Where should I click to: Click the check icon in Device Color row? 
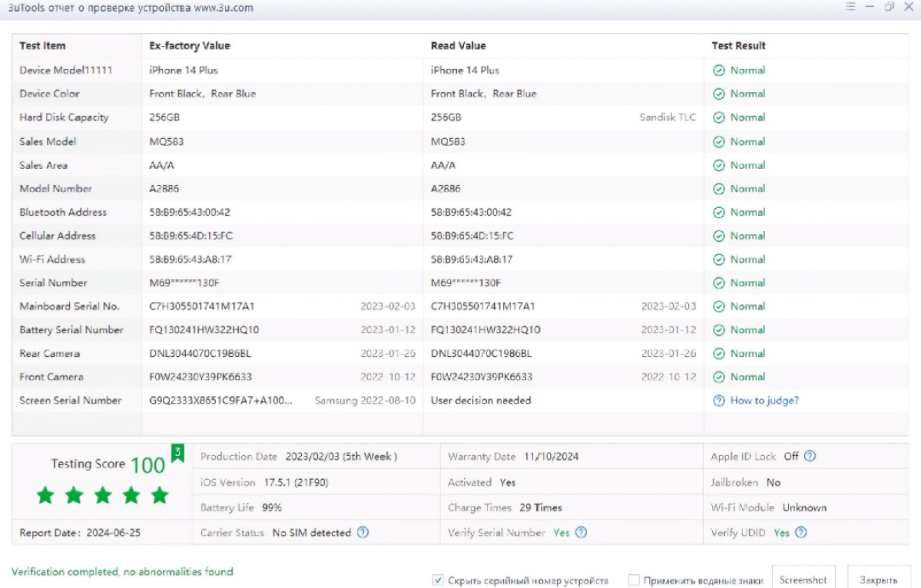point(719,94)
